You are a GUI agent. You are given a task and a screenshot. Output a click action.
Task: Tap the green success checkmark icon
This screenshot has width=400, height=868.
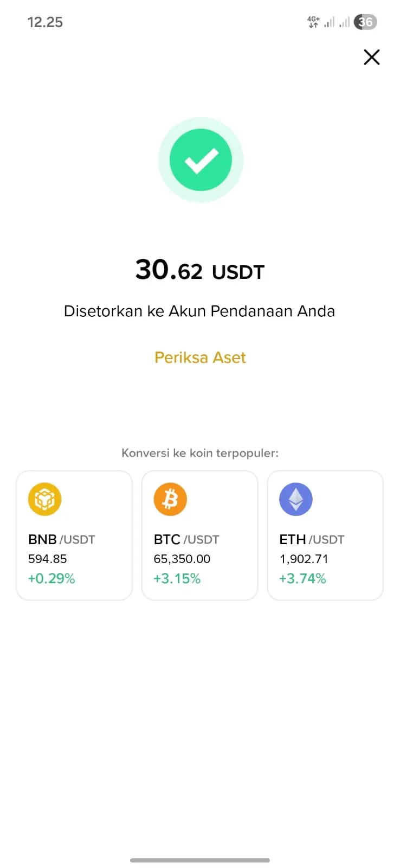pyautogui.click(x=201, y=160)
